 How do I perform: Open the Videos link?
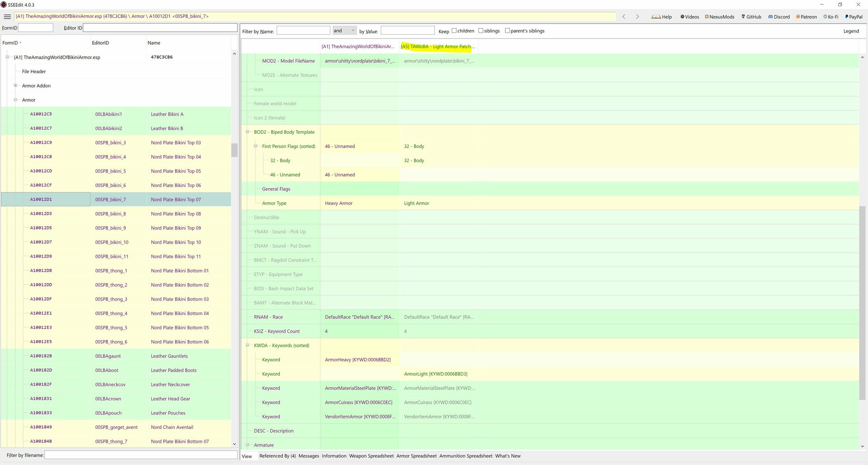689,17
